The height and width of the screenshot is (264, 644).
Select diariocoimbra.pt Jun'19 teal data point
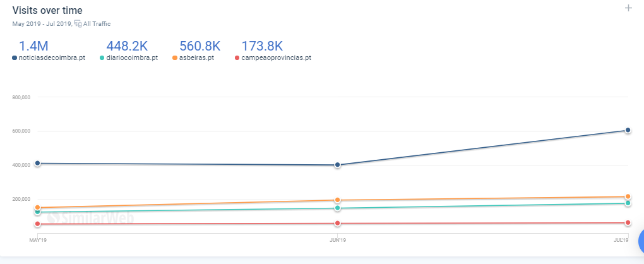(338, 208)
